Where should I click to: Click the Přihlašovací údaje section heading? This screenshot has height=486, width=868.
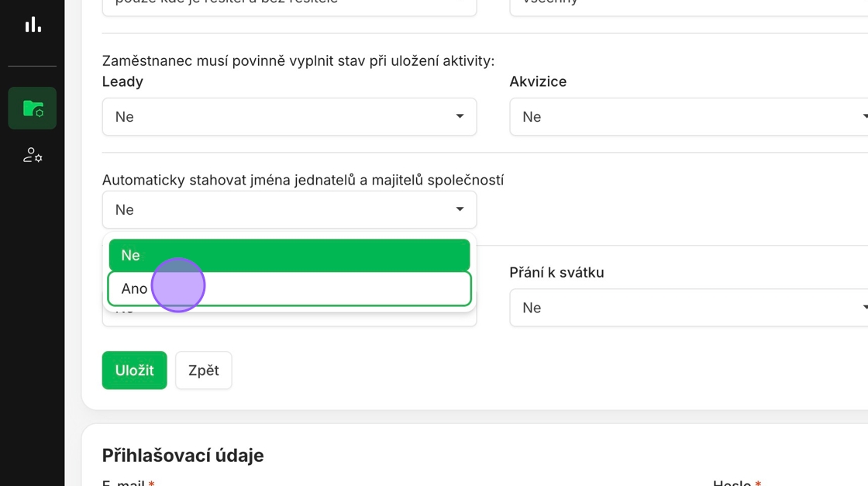click(x=183, y=455)
